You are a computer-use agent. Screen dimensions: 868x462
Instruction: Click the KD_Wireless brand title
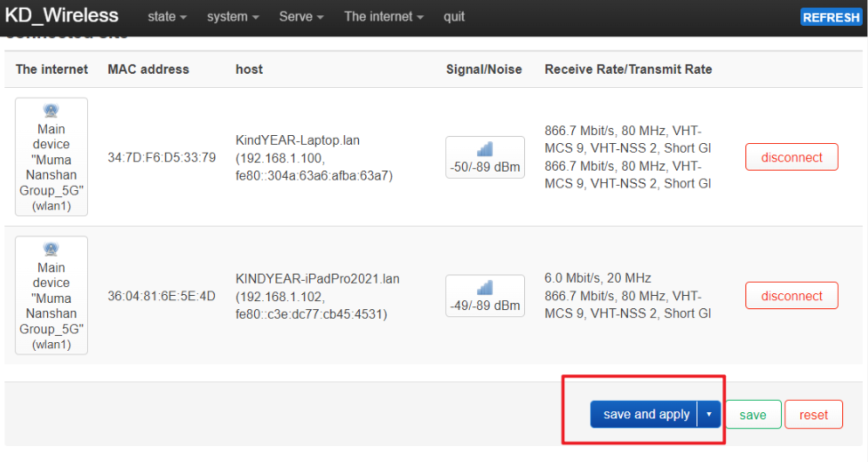coord(62,16)
